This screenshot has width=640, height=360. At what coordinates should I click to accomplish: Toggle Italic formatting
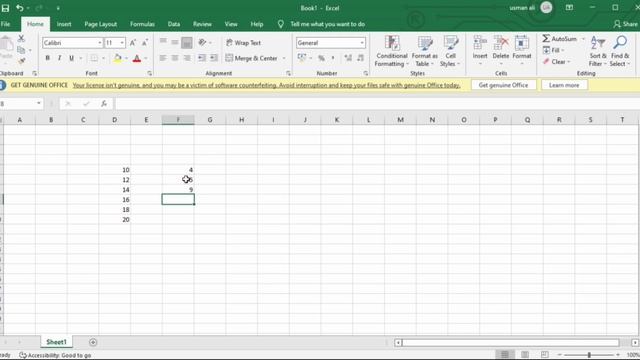coord(60,58)
